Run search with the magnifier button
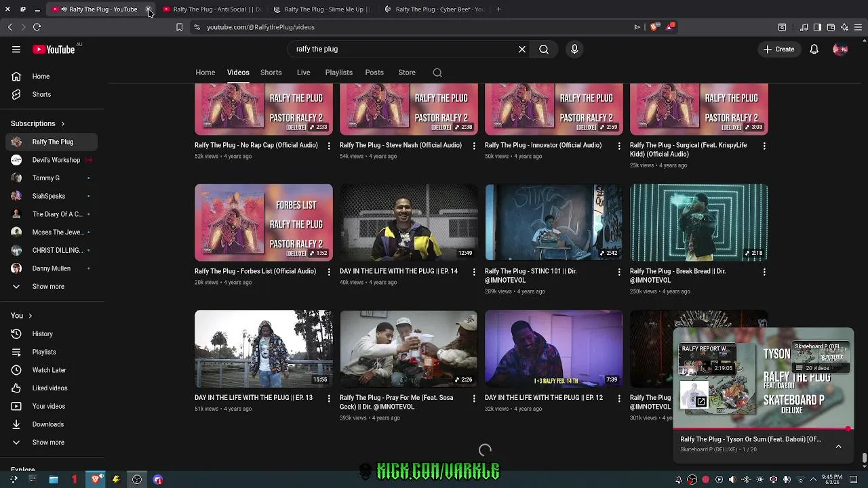 tap(544, 49)
